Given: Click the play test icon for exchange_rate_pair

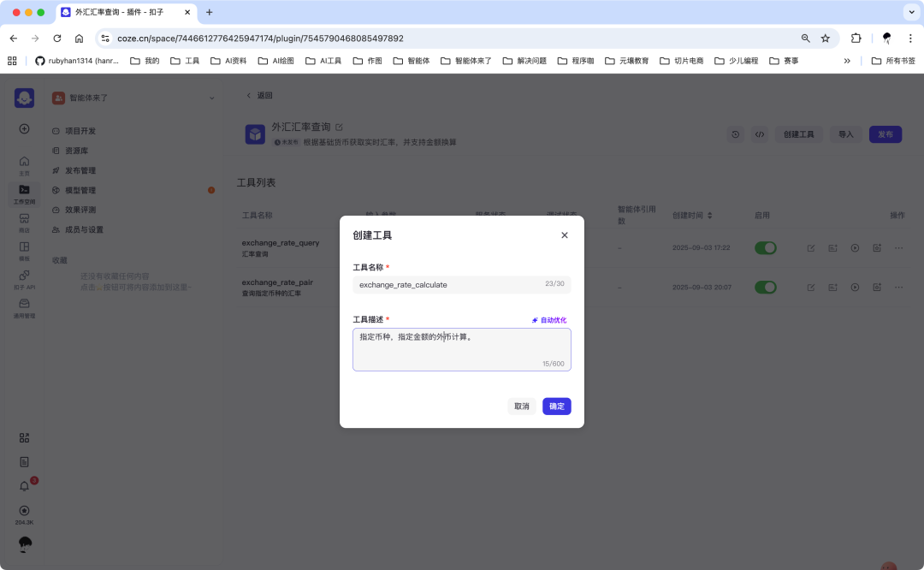Looking at the screenshot, I should (855, 287).
